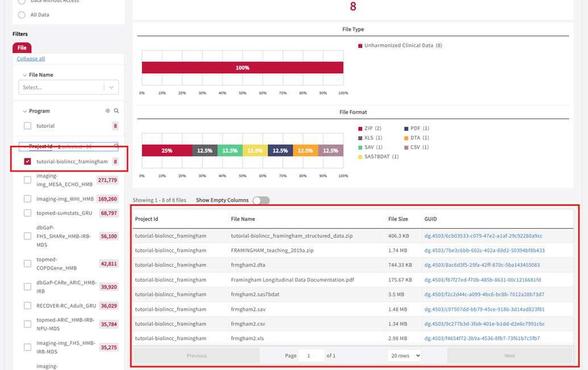The image size is (588, 370).
Task: Clear the Project Id selection with the X
Action: click(89, 146)
